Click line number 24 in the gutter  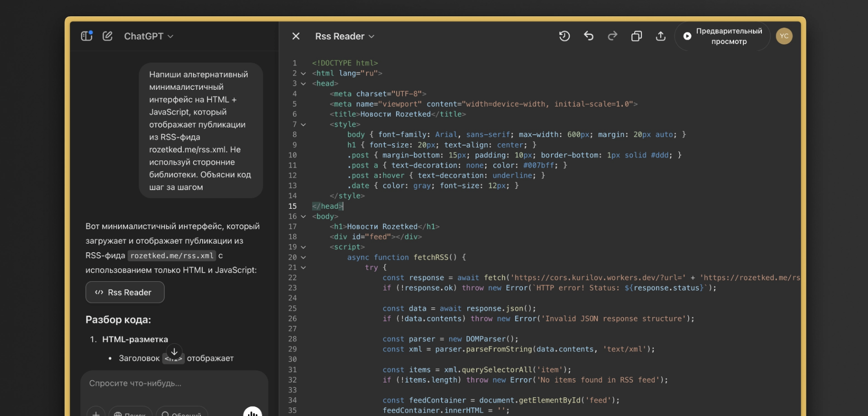pyautogui.click(x=293, y=299)
